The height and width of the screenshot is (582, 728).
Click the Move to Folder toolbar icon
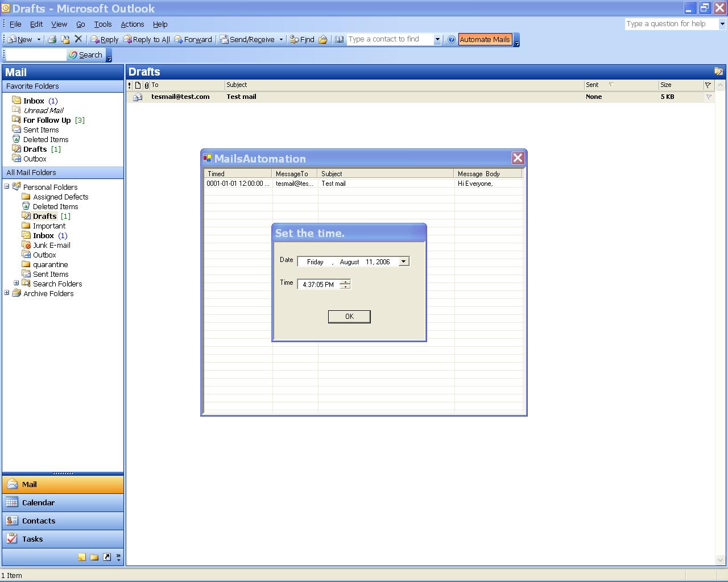pos(65,39)
